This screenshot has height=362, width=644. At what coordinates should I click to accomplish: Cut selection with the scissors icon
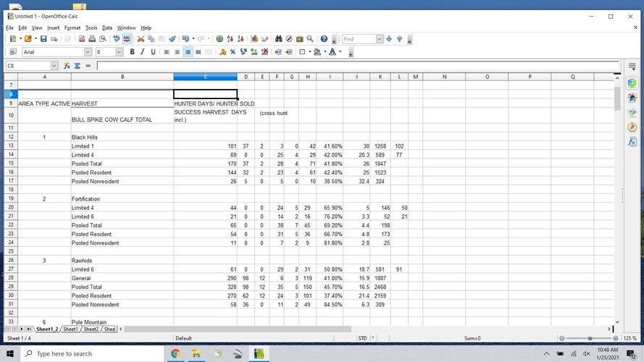coord(141,38)
